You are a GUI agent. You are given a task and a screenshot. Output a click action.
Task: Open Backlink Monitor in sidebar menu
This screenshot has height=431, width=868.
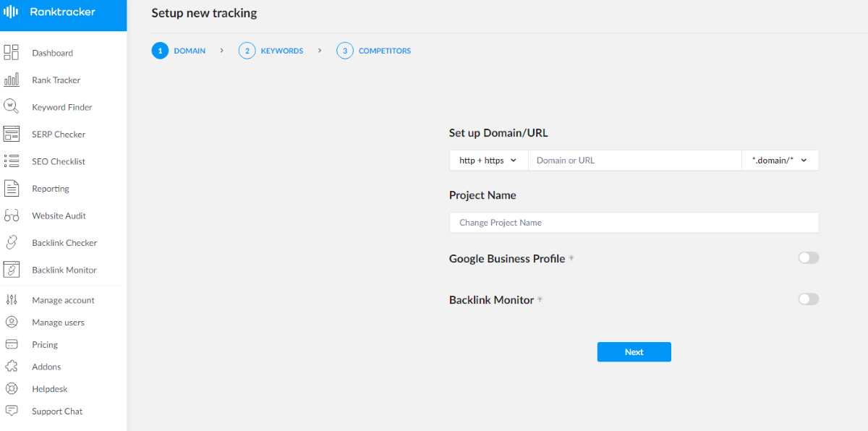(64, 270)
